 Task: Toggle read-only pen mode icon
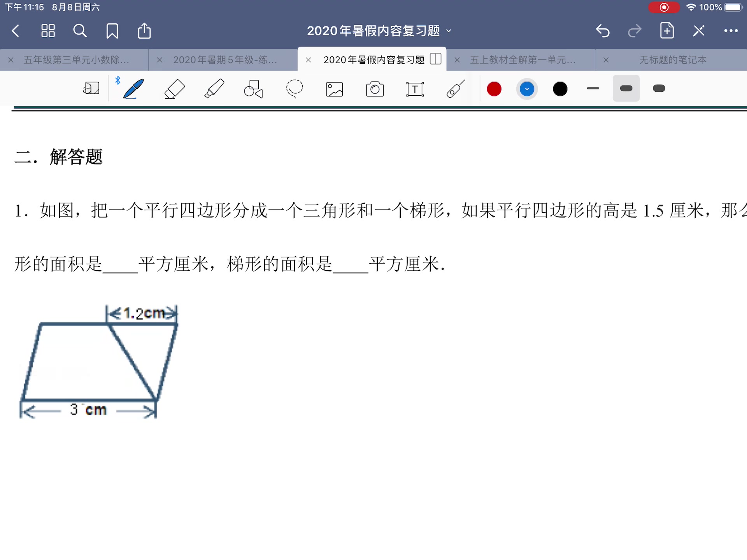click(699, 31)
